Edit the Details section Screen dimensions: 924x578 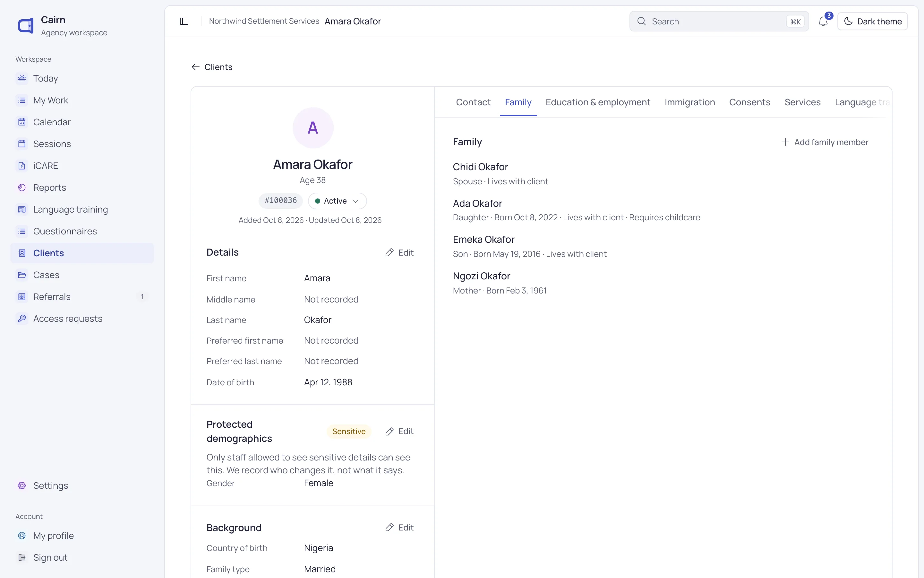(x=399, y=253)
